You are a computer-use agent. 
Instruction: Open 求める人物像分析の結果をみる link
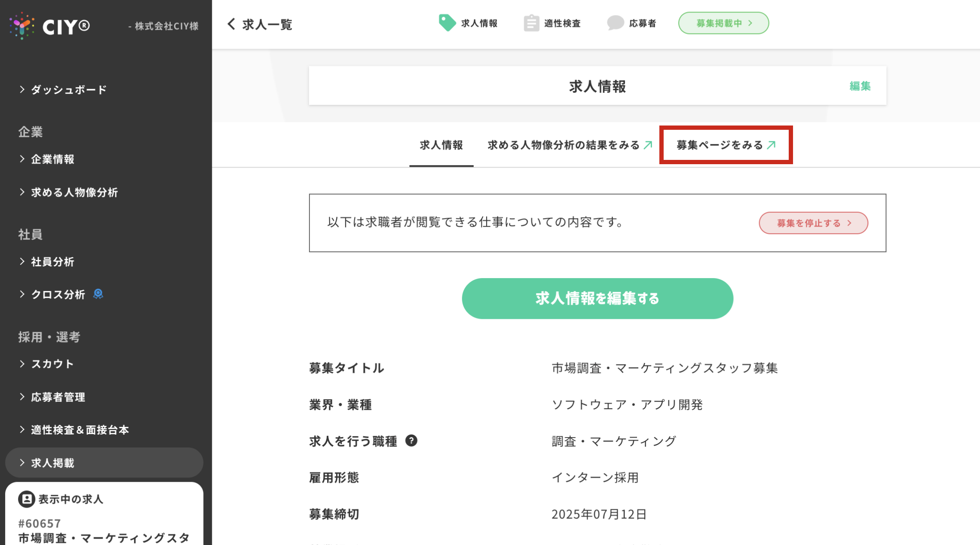pyautogui.click(x=570, y=145)
